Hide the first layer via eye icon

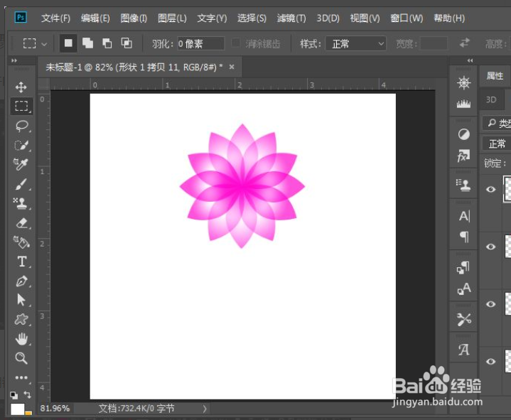click(491, 189)
